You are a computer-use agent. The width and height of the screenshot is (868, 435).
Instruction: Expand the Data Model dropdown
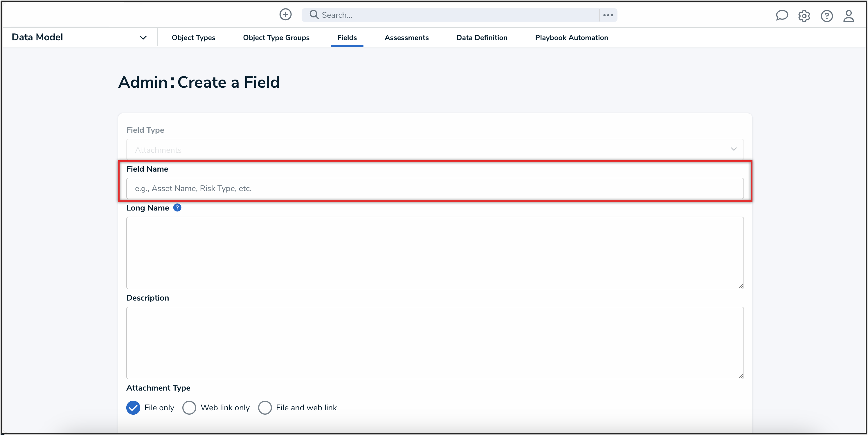143,37
